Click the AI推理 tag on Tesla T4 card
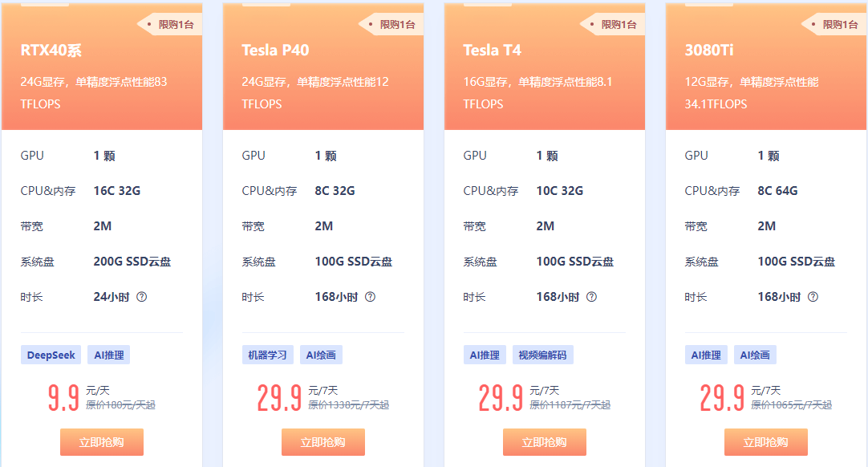The width and height of the screenshot is (868, 467). pos(485,355)
